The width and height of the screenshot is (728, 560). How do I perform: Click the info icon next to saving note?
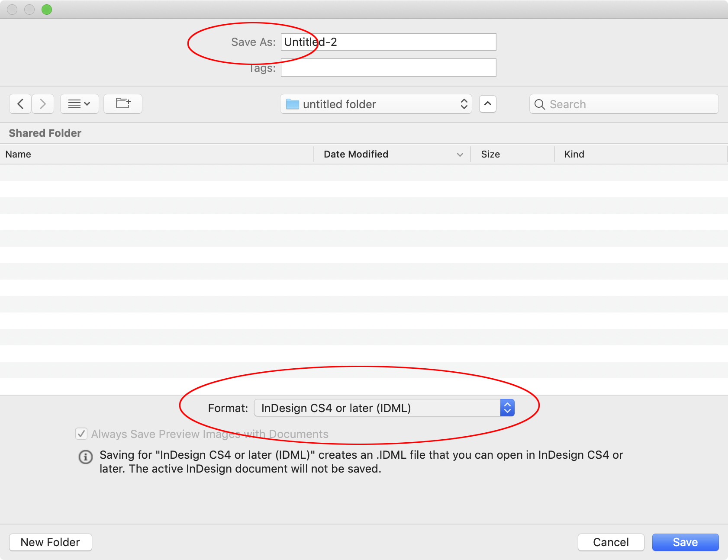pyautogui.click(x=85, y=457)
